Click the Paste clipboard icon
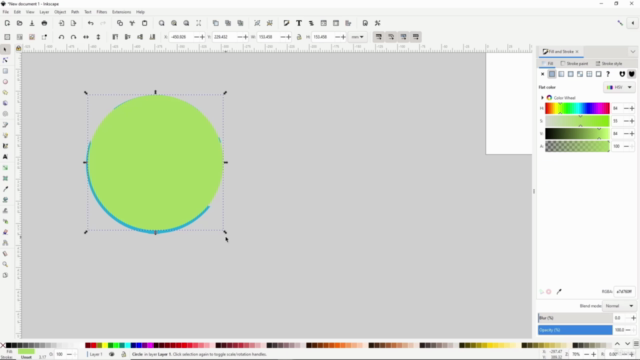The image size is (640, 360). (x=144, y=23)
